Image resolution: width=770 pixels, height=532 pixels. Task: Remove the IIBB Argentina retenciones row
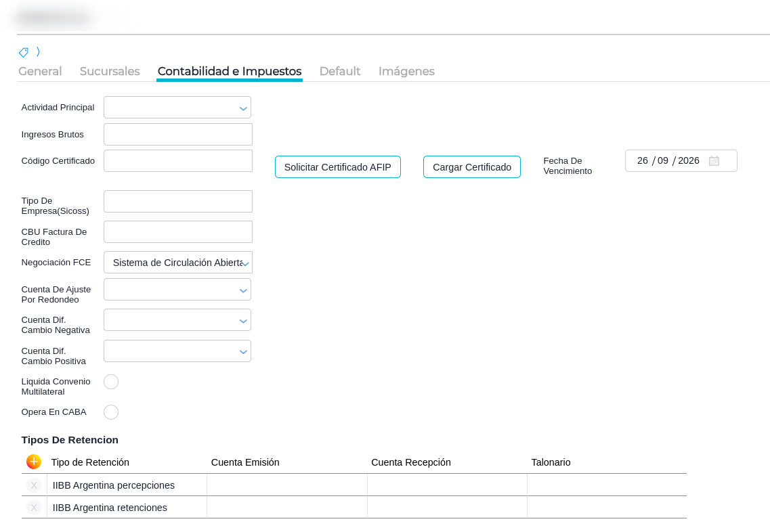[x=34, y=508]
